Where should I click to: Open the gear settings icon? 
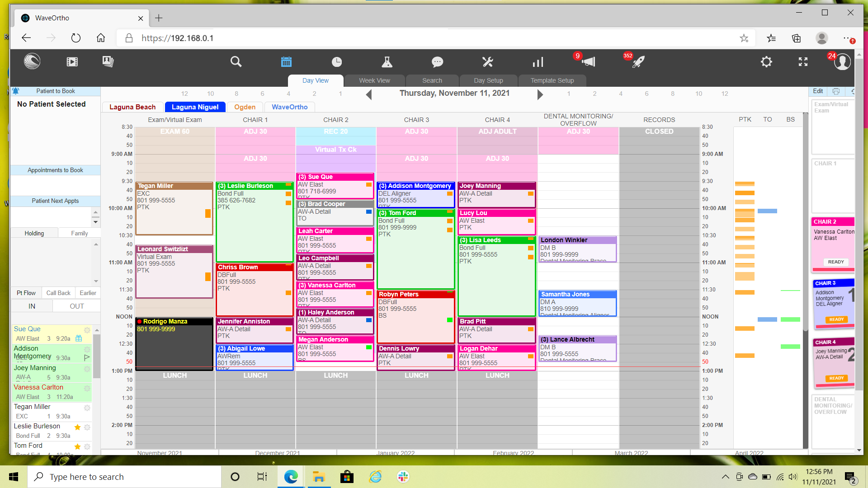766,62
